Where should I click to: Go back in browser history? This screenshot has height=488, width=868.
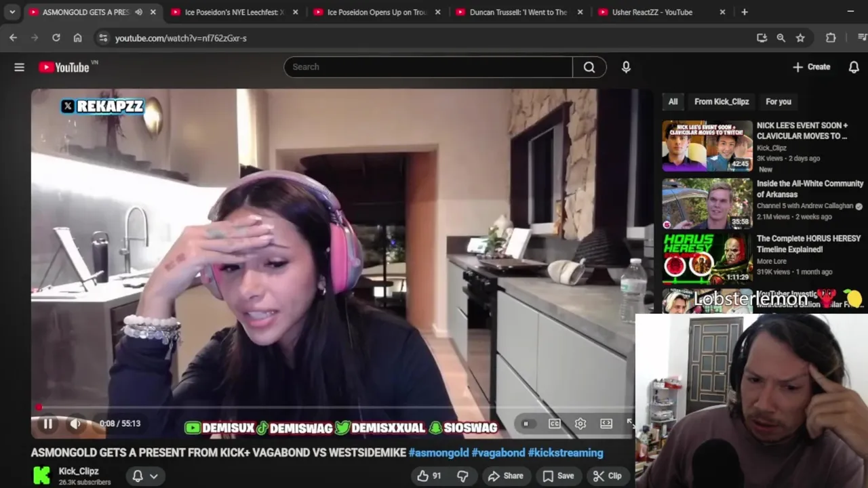coord(14,38)
